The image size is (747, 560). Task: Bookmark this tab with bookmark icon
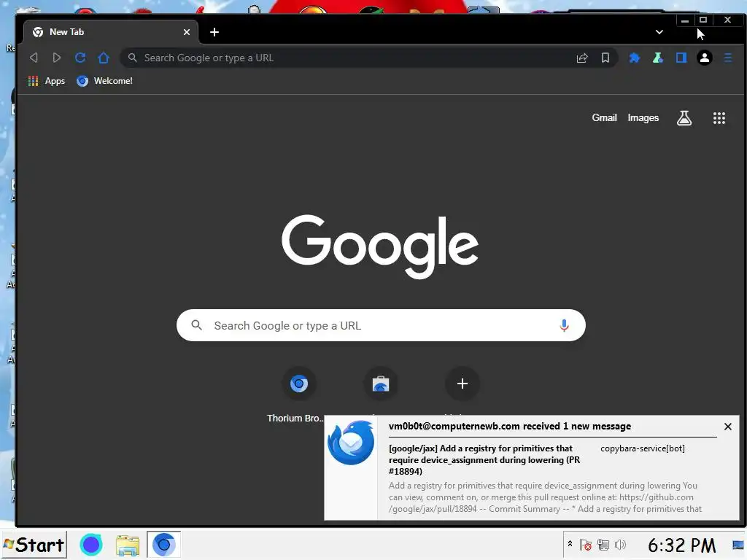(605, 58)
